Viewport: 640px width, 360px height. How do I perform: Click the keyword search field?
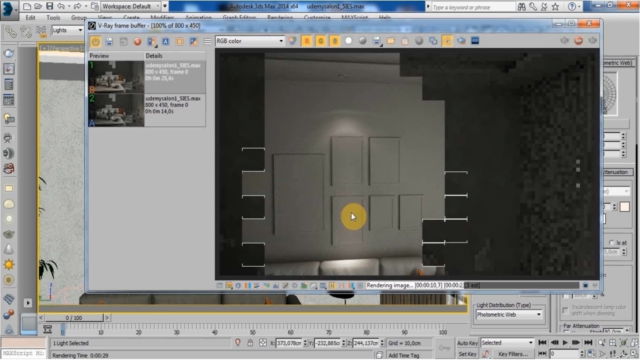click(x=473, y=7)
